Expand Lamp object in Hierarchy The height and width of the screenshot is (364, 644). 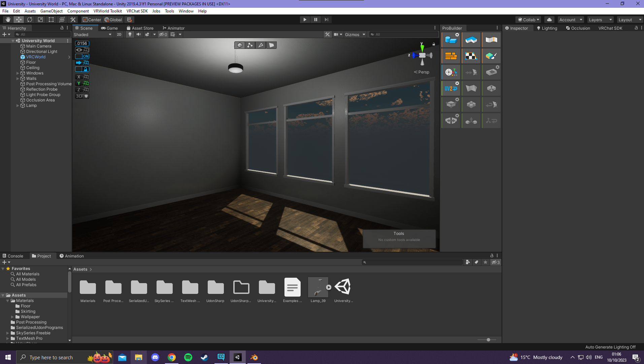pos(18,105)
